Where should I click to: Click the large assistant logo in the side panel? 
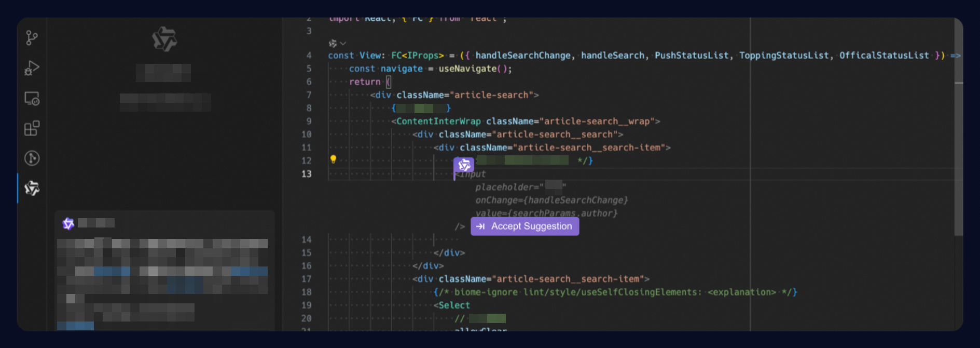click(164, 39)
